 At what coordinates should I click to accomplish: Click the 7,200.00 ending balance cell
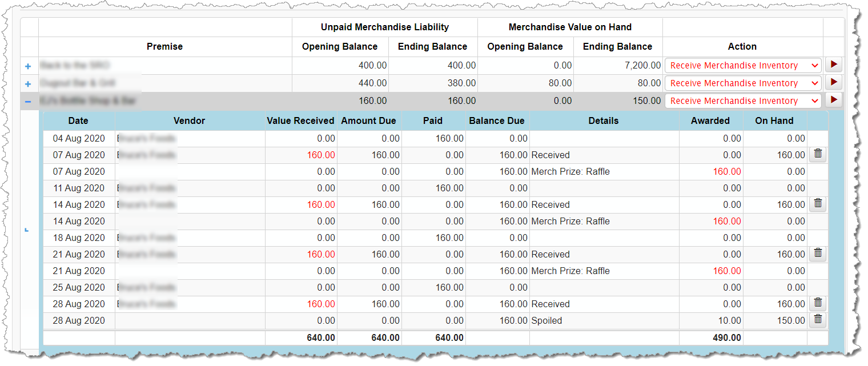pos(618,66)
